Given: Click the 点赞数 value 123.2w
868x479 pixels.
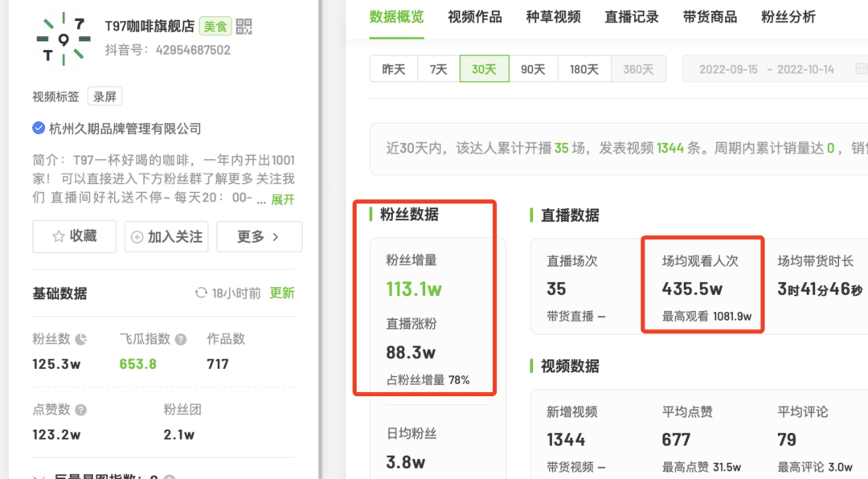Looking at the screenshot, I should click(56, 435).
